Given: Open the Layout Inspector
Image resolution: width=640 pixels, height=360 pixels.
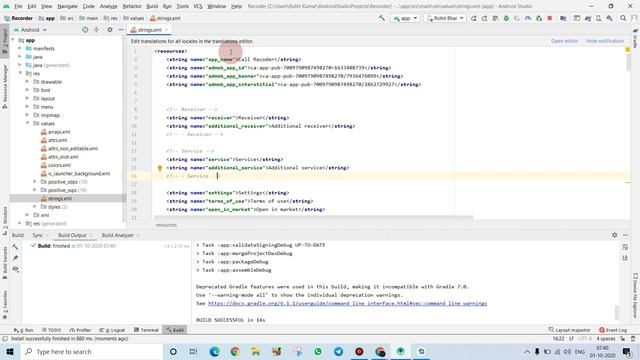Looking at the screenshot, I should pyautogui.click(x=569, y=330).
